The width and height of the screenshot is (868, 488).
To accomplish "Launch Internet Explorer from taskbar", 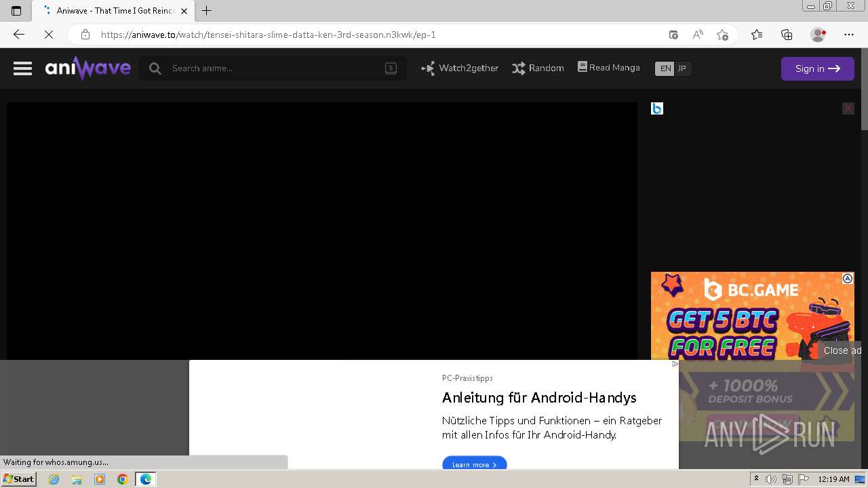I will pos(54,479).
